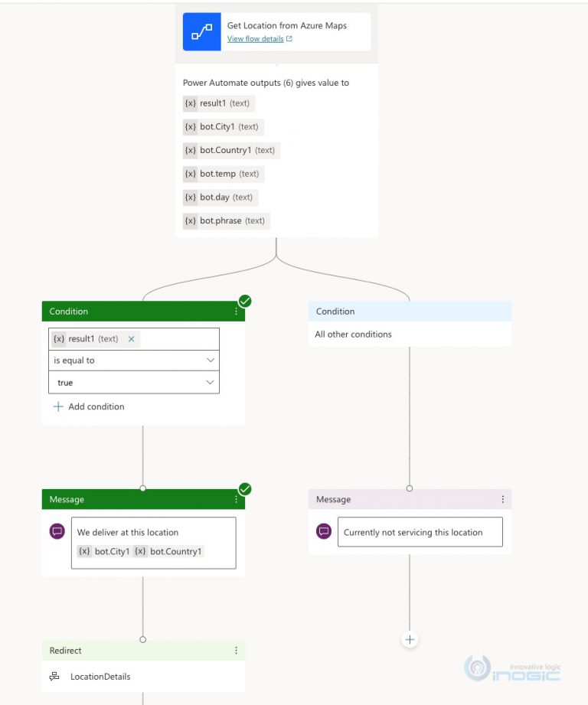588x705 pixels.
Task: Select the 'All other conditions' branch
Action: click(x=354, y=334)
